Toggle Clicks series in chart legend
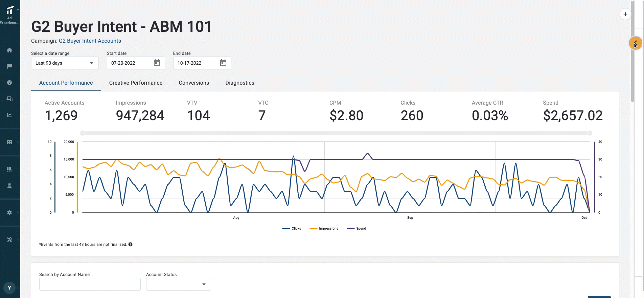 point(292,229)
